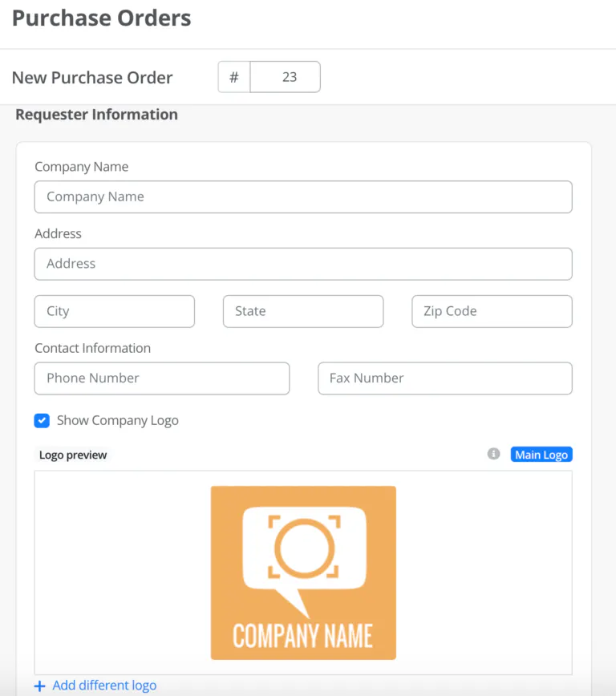Click the Fax Number input field
The width and height of the screenshot is (616, 696).
click(444, 378)
